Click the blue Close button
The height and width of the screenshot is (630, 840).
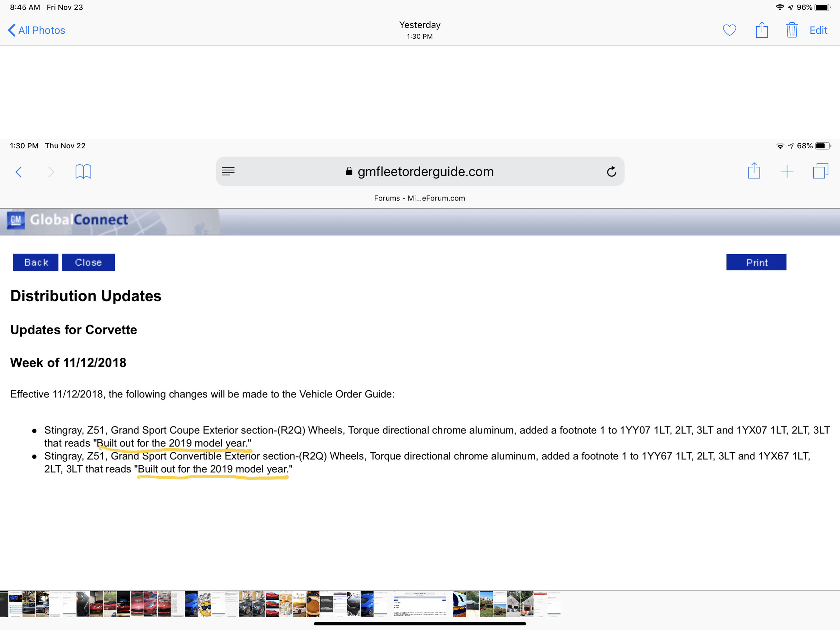point(88,262)
